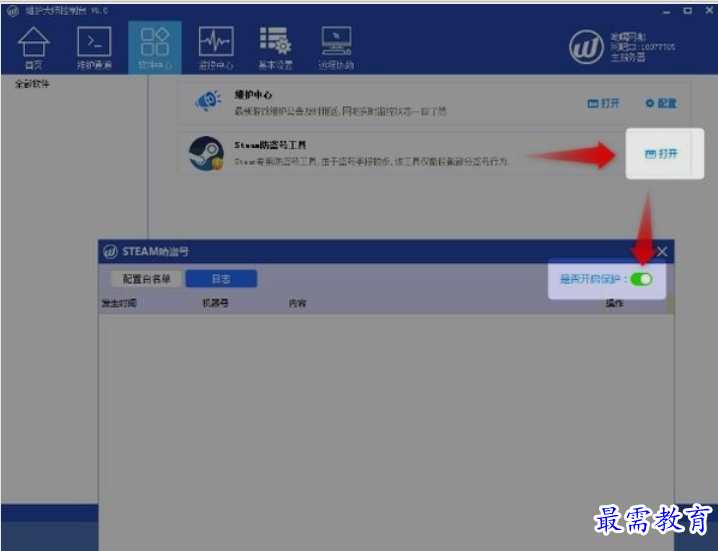Open 维护中心 with its 打开 button
718x551 pixels.
(604, 103)
